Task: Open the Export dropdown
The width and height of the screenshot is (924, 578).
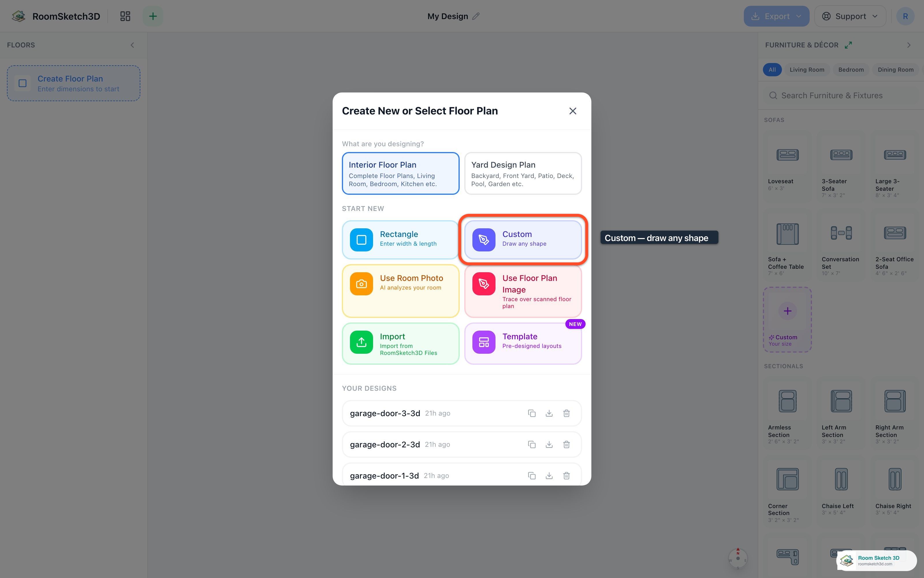Action: (776, 16)
